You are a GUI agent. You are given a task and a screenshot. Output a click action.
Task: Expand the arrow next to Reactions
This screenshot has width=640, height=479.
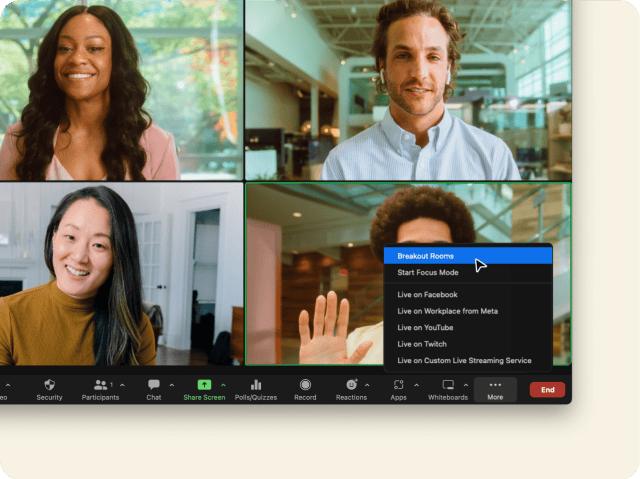[367, 385]
